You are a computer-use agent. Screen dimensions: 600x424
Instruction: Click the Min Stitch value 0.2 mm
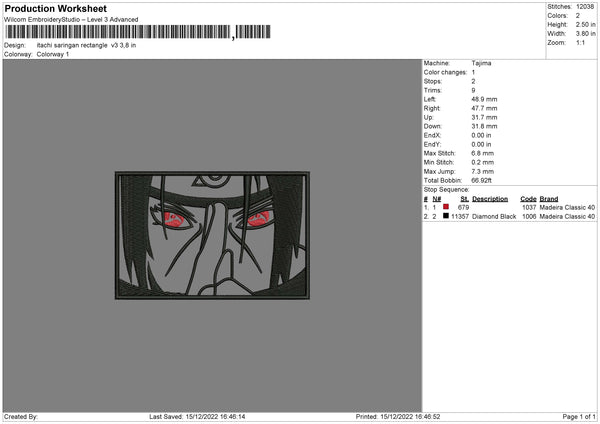click(483, 162)
